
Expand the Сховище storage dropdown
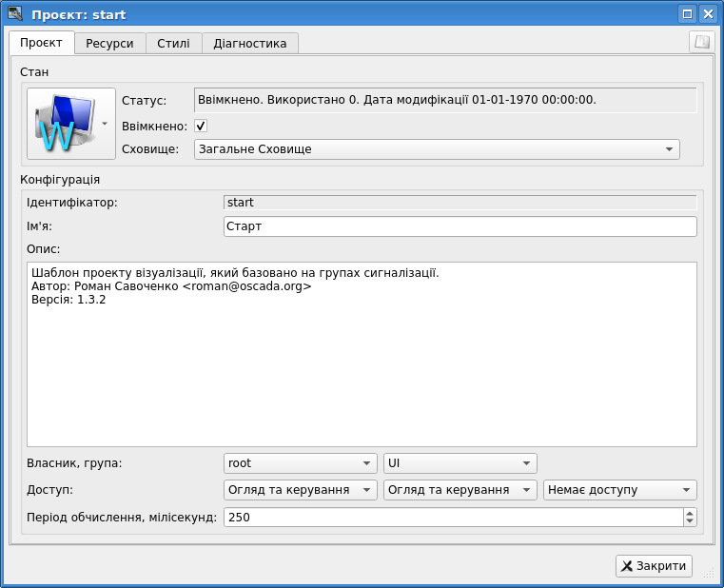(x=437, y=149)
